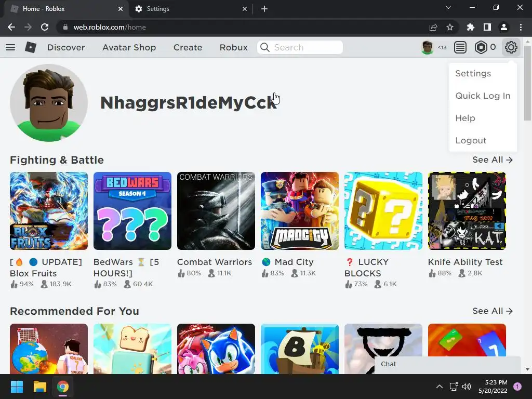The width and height of the screenshot is (532, 399).
Task: Click the Robux hexagon balance icon
Action: point(481,47)
